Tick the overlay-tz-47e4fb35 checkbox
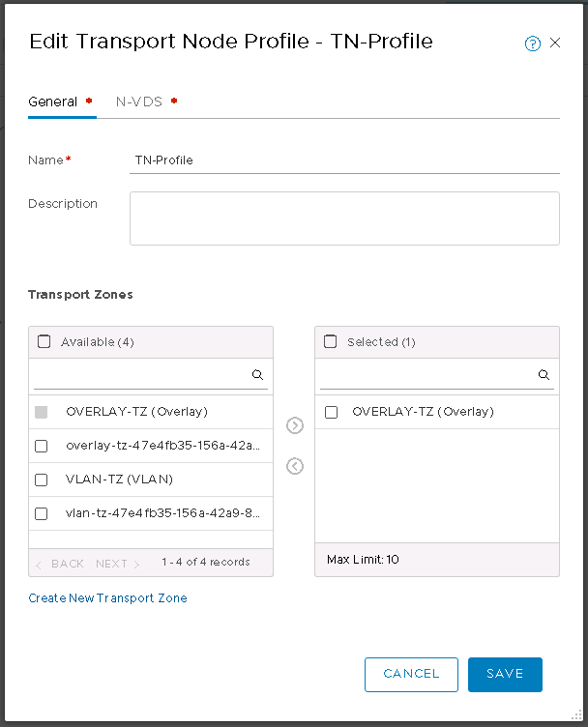The height and width of the screenshot is (727, 588). (x=42, y=446)
